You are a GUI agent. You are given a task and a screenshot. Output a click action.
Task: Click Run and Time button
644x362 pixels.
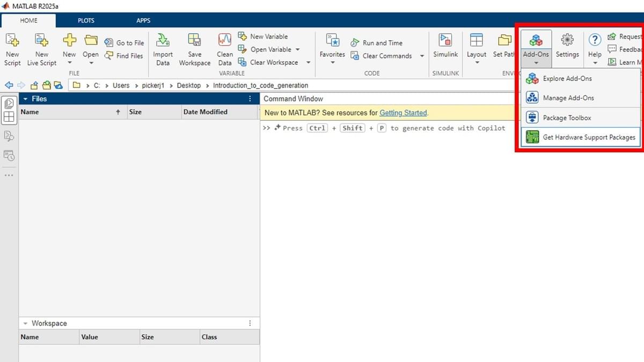tap(382, 43)
